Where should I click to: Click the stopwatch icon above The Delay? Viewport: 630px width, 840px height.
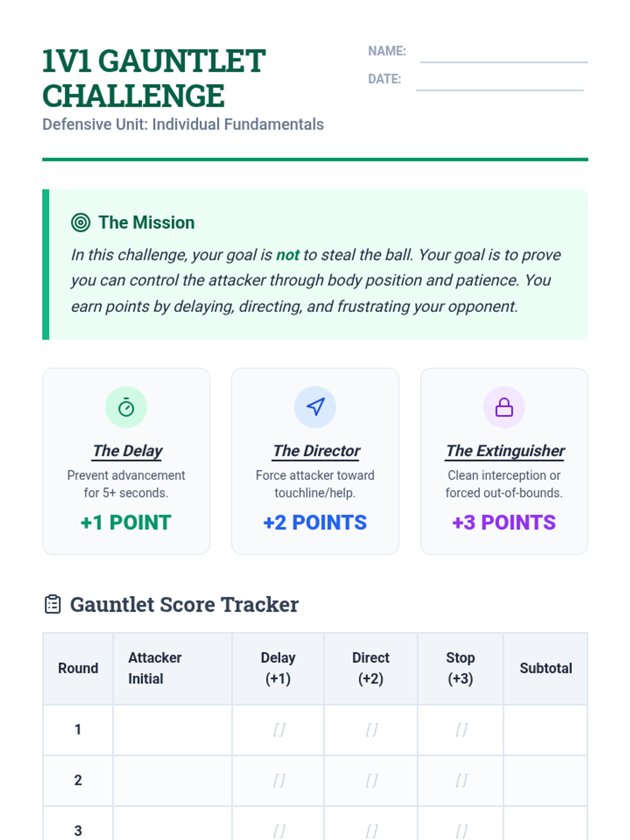(126, 407)
